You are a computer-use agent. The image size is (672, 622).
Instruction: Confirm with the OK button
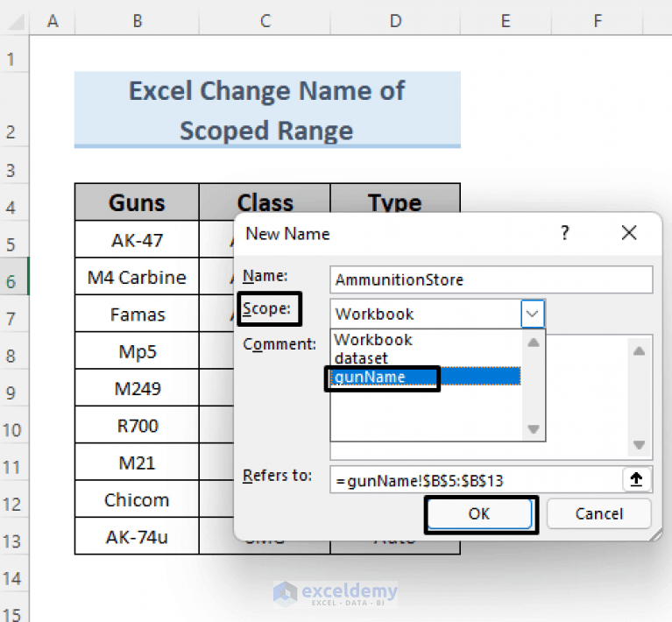[479, 513]
